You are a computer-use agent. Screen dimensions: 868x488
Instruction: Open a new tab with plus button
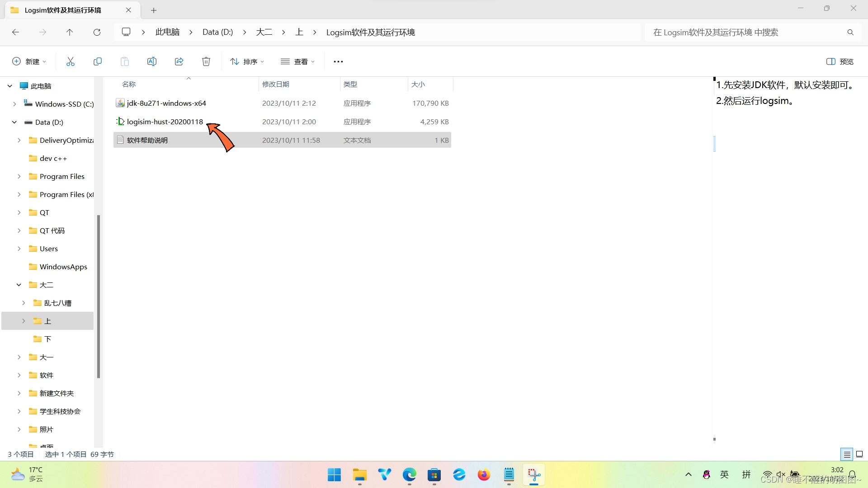tap(154, 10)
